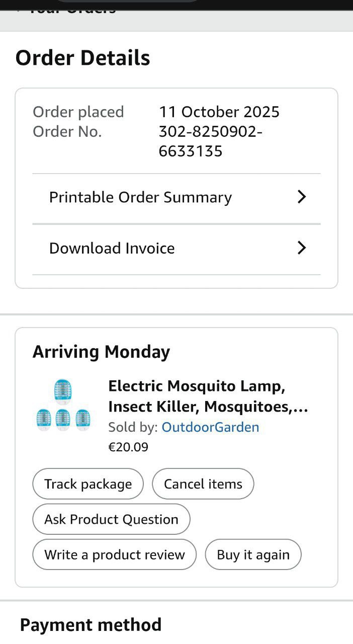Tap the chevron beside Printable Order Summary
Image resolution: width=353 pixels, height=644 pixels.
click(x=302, y=197)
